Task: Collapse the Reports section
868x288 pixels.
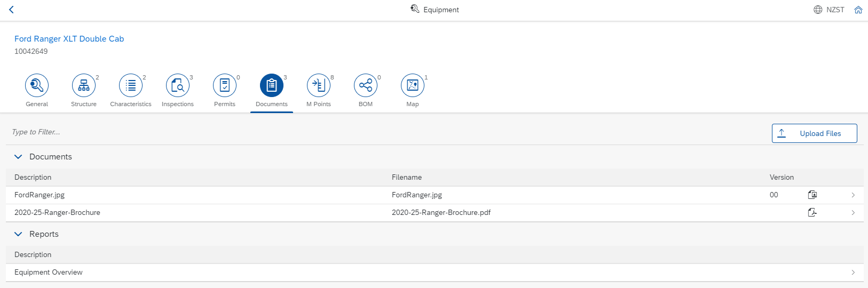Action: click(x=18, y=234)
